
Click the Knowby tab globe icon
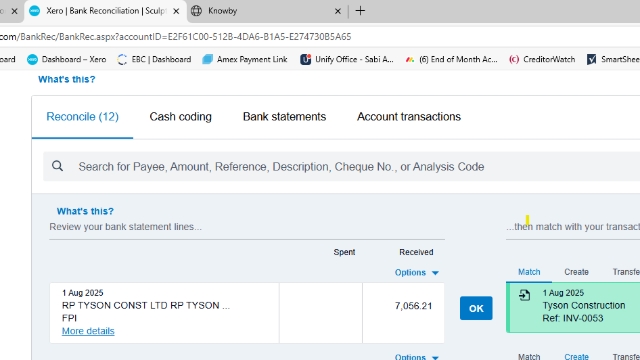coord(196,11)
